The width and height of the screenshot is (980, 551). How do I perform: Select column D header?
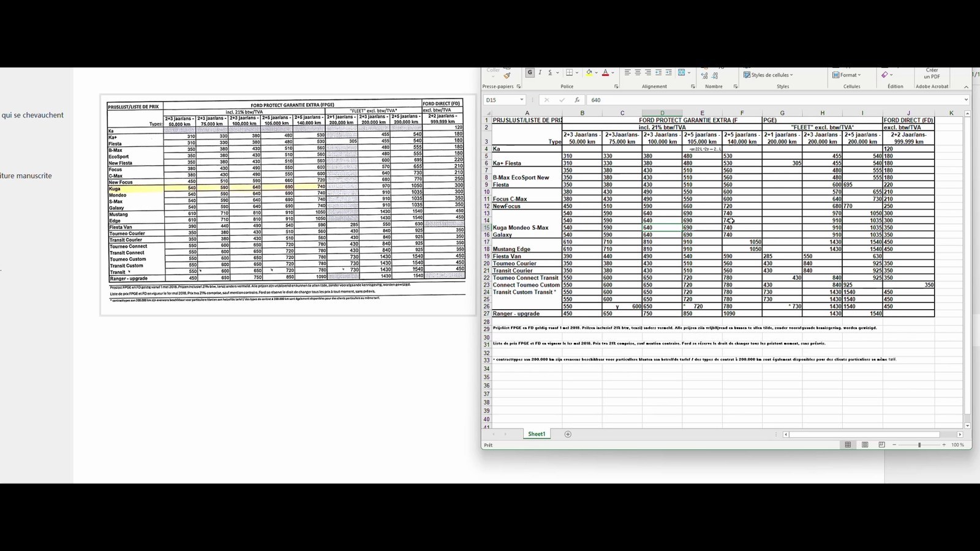662,113
